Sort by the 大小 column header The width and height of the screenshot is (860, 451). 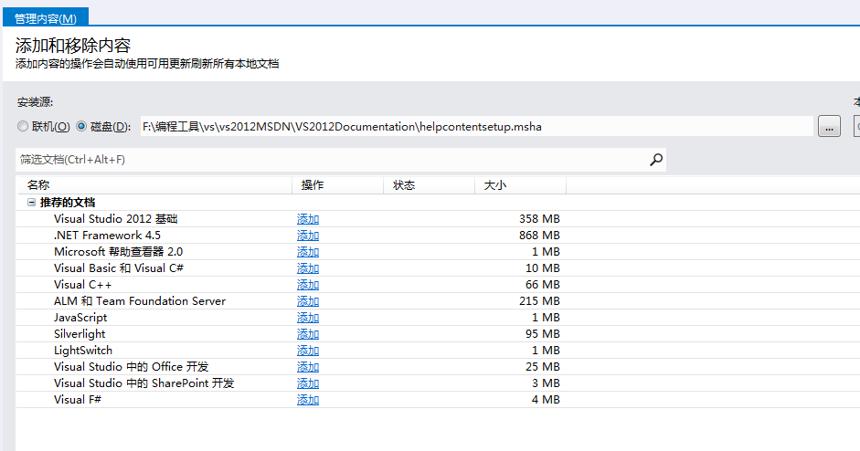pyautogui.click(x=520, y=185)
